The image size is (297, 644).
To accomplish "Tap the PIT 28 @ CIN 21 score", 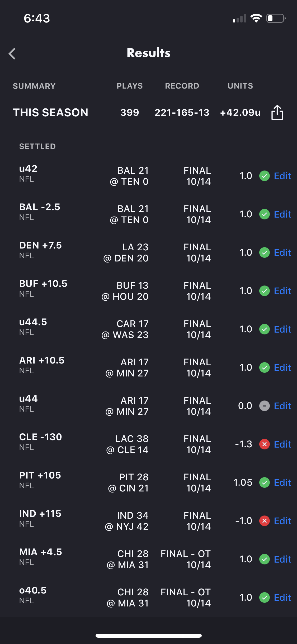I will 128,482.
